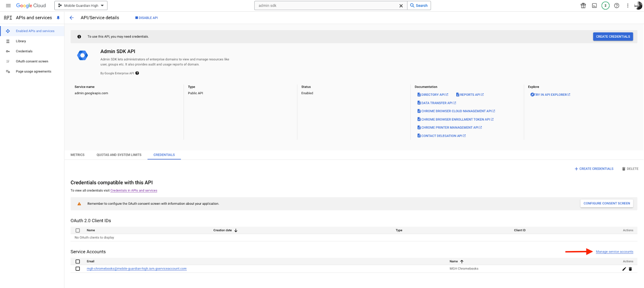
Task: Sort service accounts by Name arrow
Action: coord(462,261)
